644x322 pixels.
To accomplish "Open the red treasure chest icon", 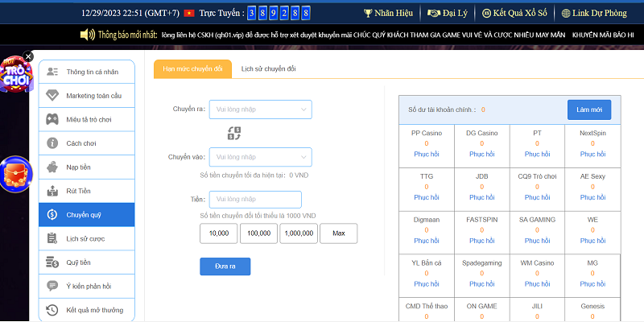I will (15, 174).
